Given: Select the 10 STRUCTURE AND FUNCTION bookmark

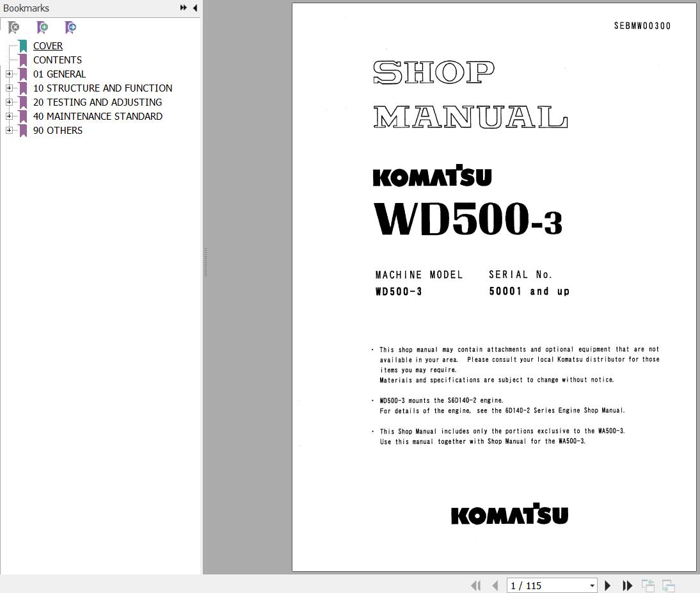Looking at the screenshot, I should (102, 88).
